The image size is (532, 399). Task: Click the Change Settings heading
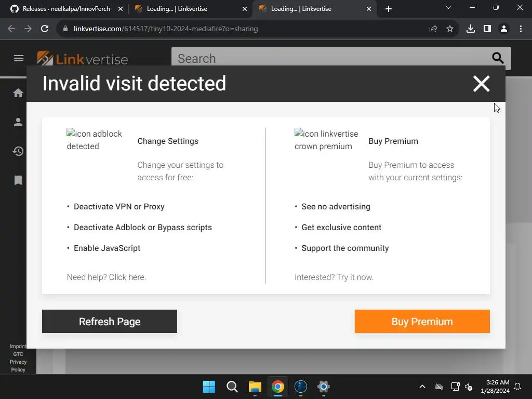click(x=168, y=141)
